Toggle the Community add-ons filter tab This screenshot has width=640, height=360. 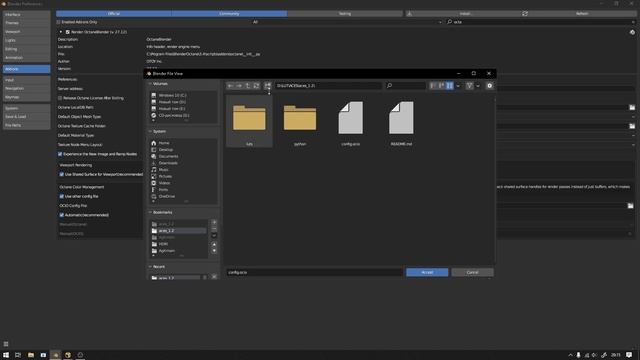[x=229, y=13]
